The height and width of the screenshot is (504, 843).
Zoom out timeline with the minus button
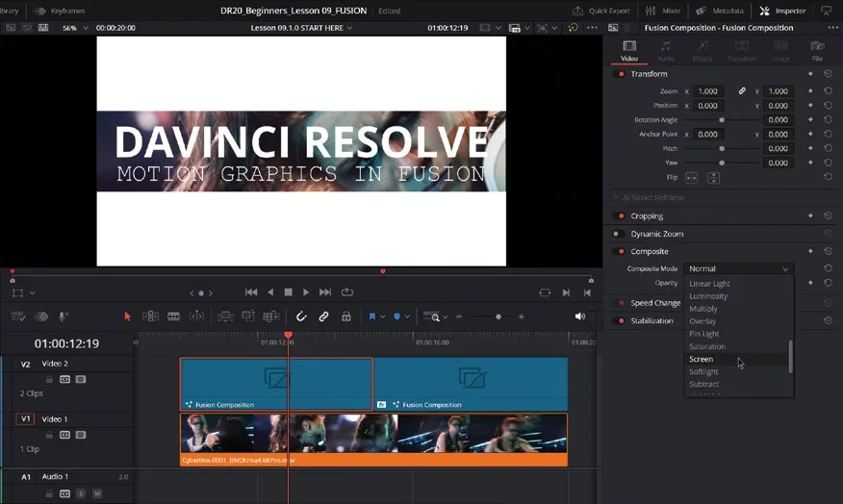459,317
